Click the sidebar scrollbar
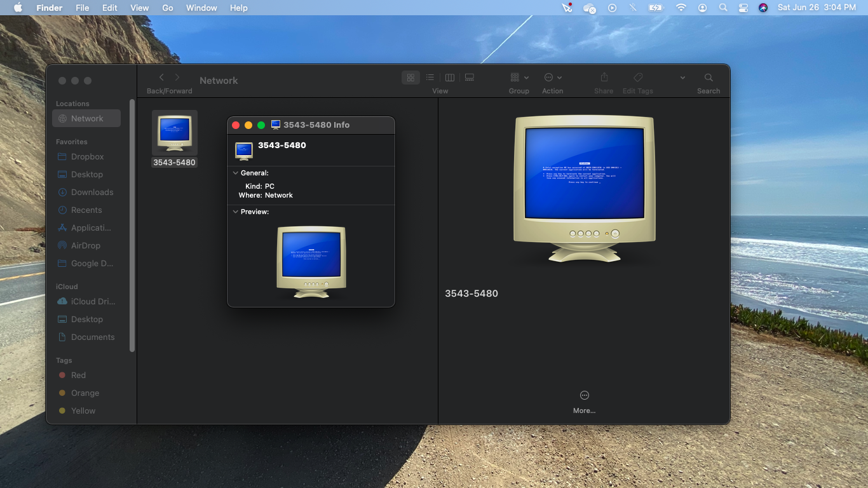The image size is (868, 488). pyautogui.click(x=132, y=226)
